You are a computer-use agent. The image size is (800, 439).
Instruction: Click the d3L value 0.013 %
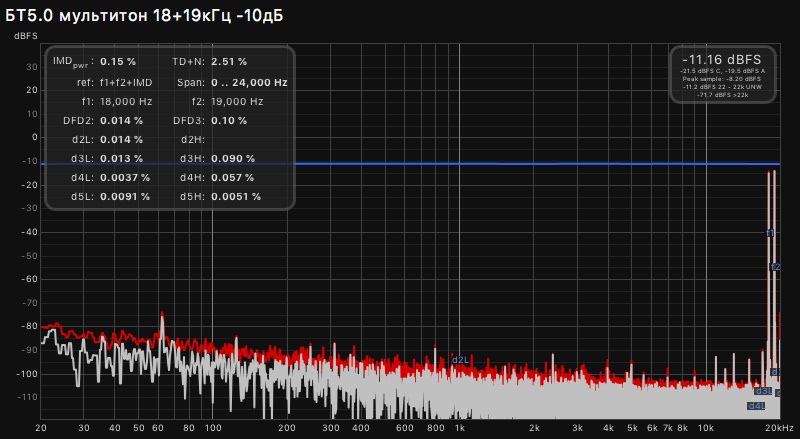121,159
